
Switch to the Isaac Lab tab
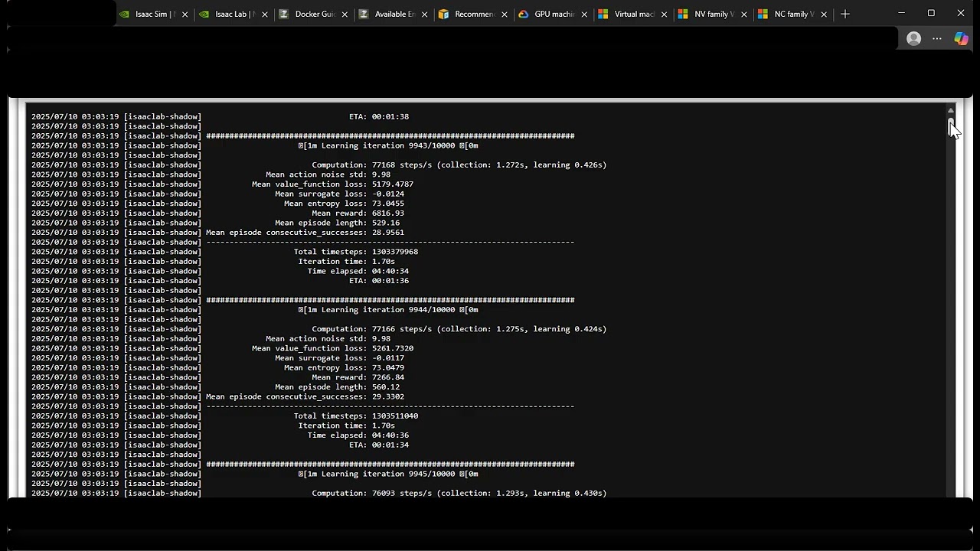pos(226,14)
